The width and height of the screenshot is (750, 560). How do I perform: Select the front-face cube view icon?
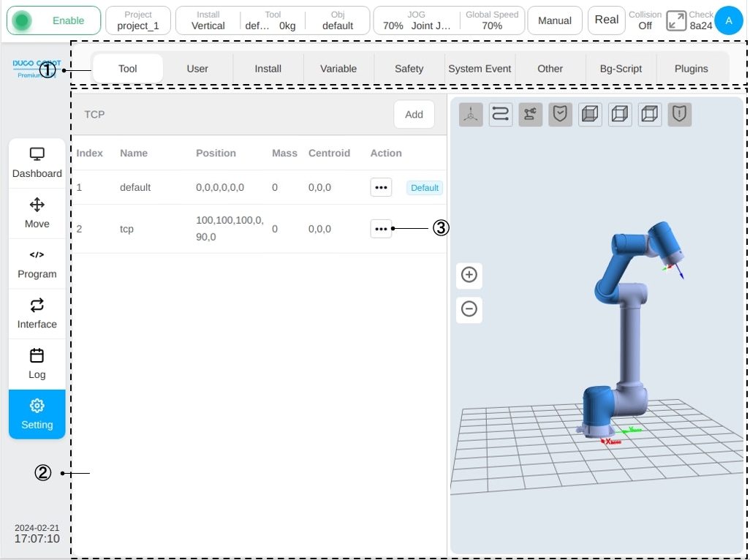[x=590, y=114]
